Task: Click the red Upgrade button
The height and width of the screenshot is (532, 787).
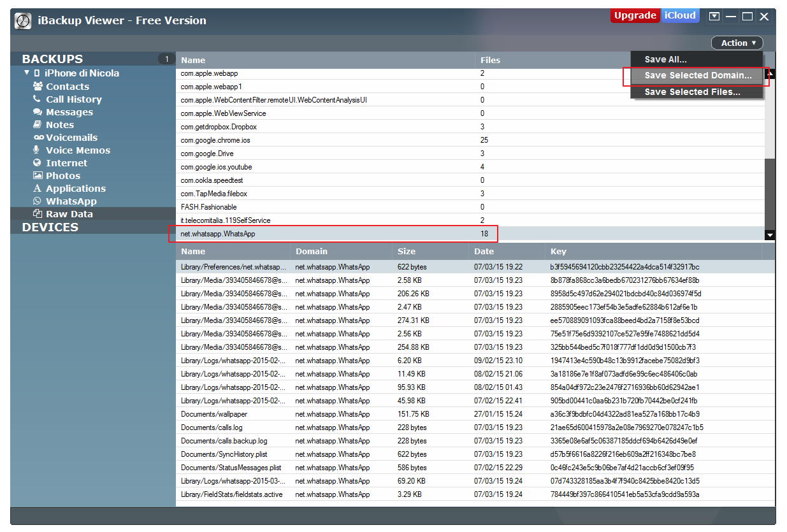Action: (635, 15)
